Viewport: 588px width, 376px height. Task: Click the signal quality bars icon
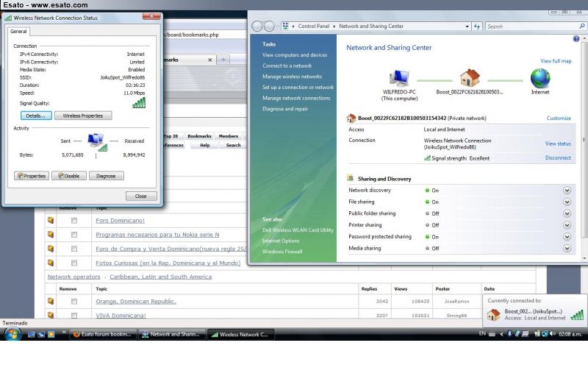(x=139, y=103)
